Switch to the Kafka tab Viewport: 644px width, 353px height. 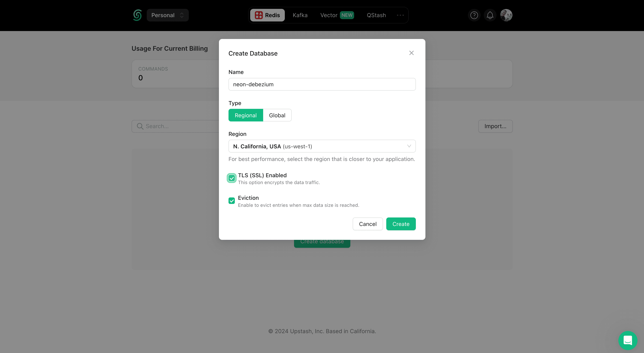click(300, 15)
